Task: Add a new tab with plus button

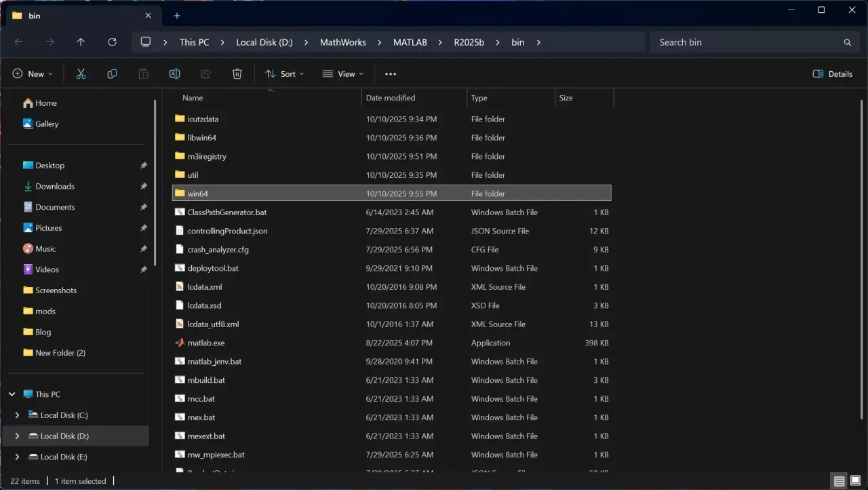Action: click(x=177, y=16)
